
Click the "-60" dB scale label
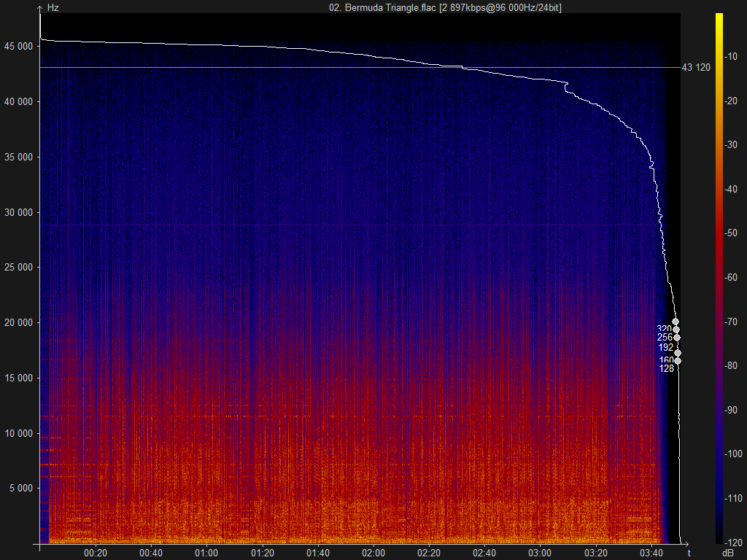pyautogui.click(x=731, y=277)
